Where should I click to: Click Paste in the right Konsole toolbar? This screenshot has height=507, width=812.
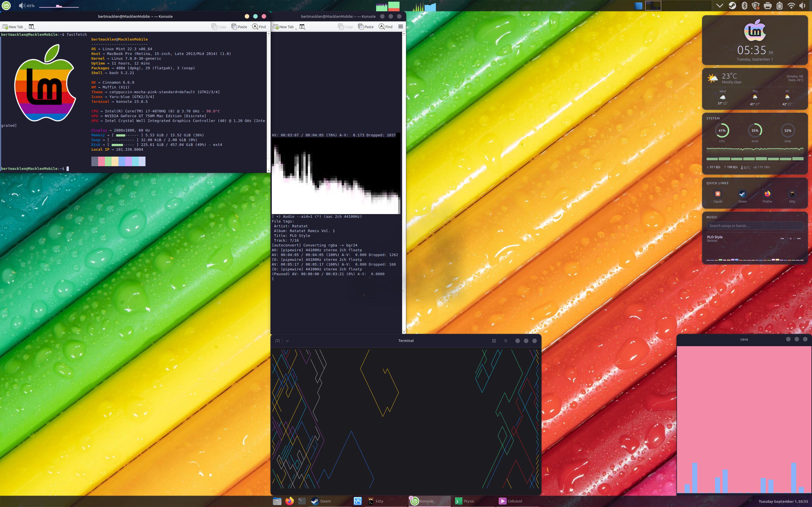(366, 26)
